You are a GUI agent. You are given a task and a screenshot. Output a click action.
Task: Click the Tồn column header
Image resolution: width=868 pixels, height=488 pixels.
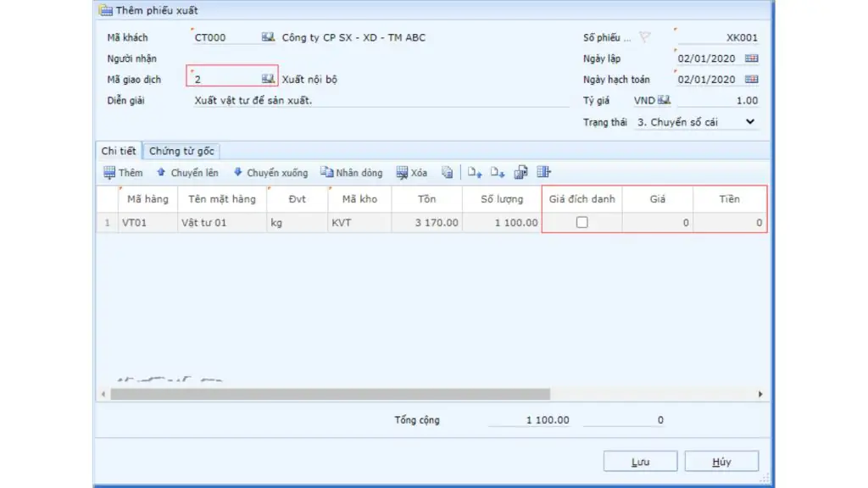pyautogui.click(x=427, y=199)
